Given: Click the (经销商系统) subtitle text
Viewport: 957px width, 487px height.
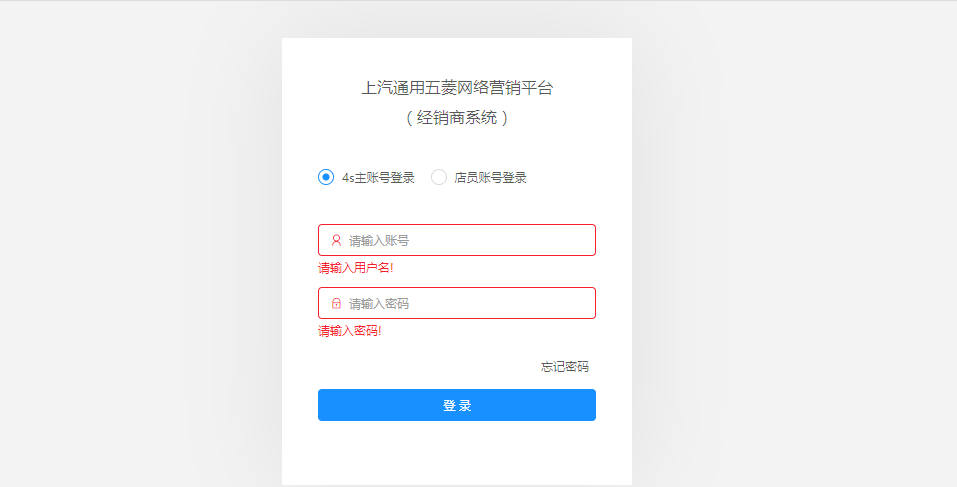Looking at the screenshot, I should (457, 118).
